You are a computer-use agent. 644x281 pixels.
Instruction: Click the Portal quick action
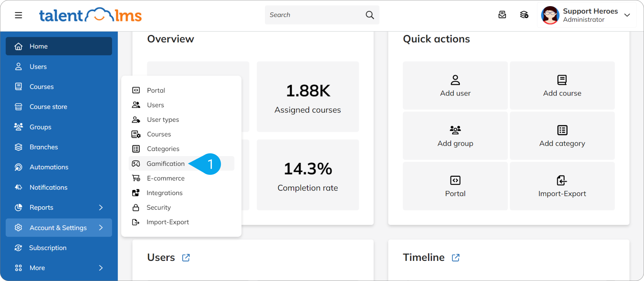click(455, 186)
